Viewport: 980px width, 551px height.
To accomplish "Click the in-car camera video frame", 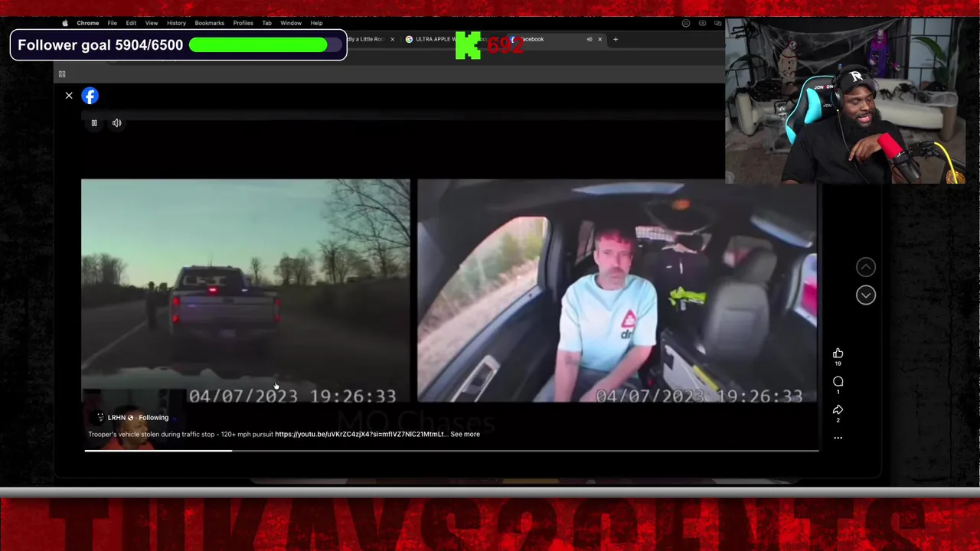I will pos(617,291).
